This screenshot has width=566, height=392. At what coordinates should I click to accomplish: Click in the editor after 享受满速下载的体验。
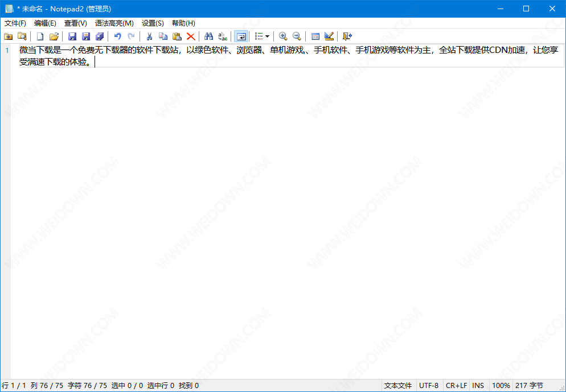point(95,62)
